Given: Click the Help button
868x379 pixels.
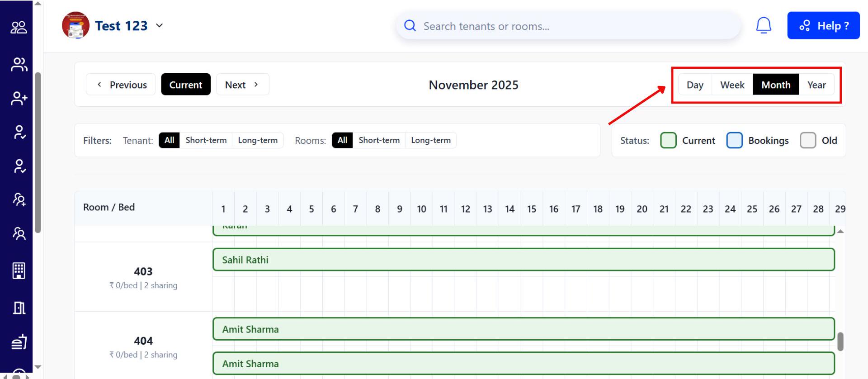Looking at the screenshot, I should tap(823, 26).
